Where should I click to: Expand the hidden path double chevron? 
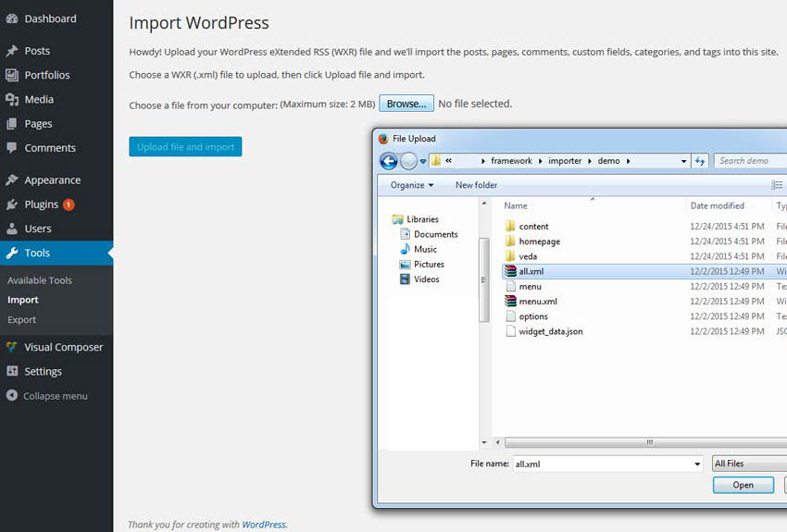pos(449,160)
